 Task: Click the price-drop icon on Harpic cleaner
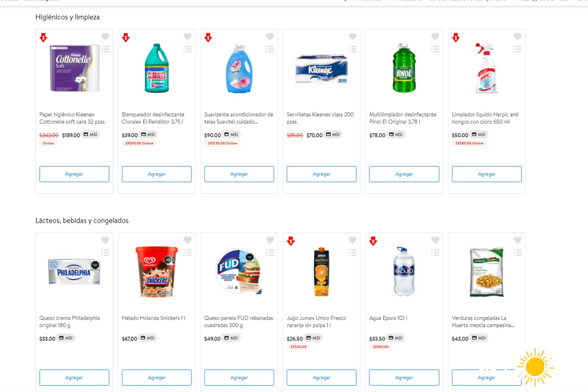pyautogui.click(x=456, y=38)
